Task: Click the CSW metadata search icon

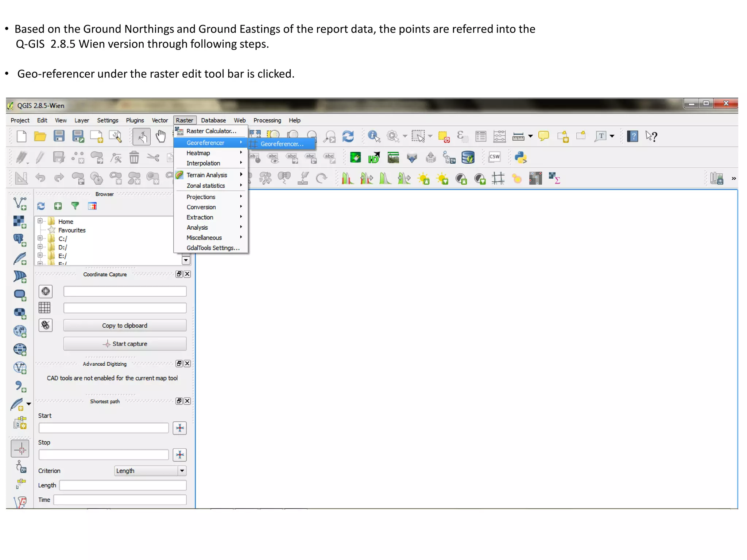Action: pos(495,157)
